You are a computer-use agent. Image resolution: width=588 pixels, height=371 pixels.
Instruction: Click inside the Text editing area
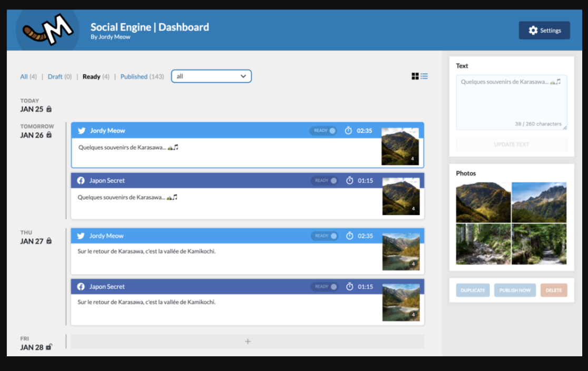(512, 102)
